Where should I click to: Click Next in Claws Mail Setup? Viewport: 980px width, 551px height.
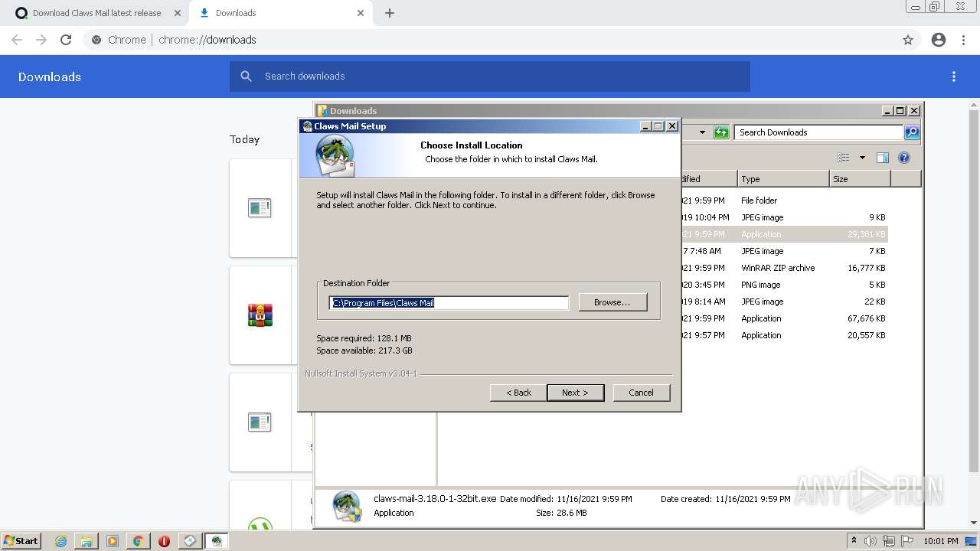[x=575, y=393]
